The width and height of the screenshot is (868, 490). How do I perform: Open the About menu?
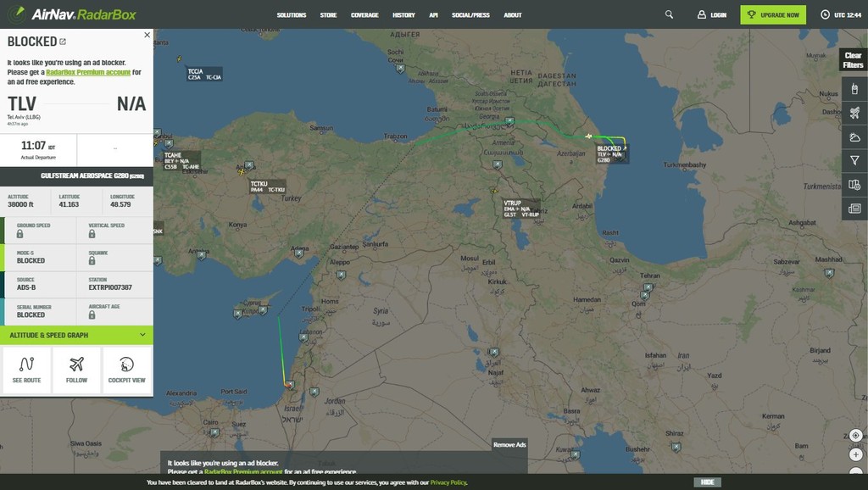[x=513, y=15]
